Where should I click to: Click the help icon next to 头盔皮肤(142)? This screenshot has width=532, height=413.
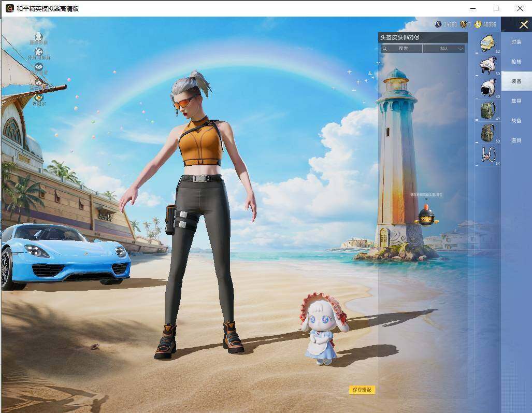417,37
